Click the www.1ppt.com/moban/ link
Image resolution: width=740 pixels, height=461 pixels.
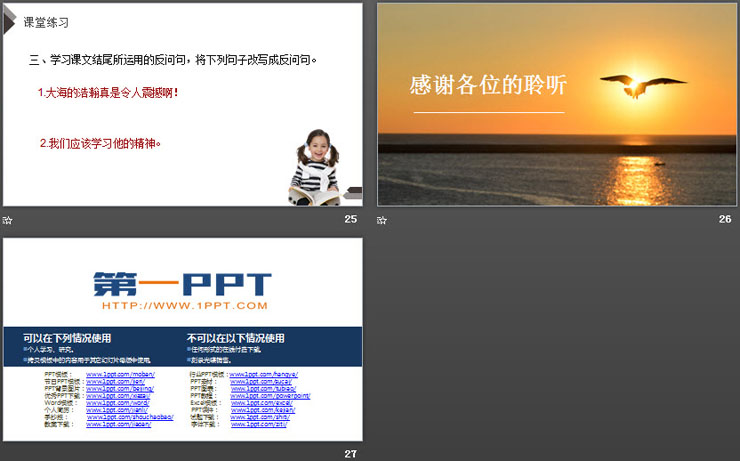click(120, 375)
